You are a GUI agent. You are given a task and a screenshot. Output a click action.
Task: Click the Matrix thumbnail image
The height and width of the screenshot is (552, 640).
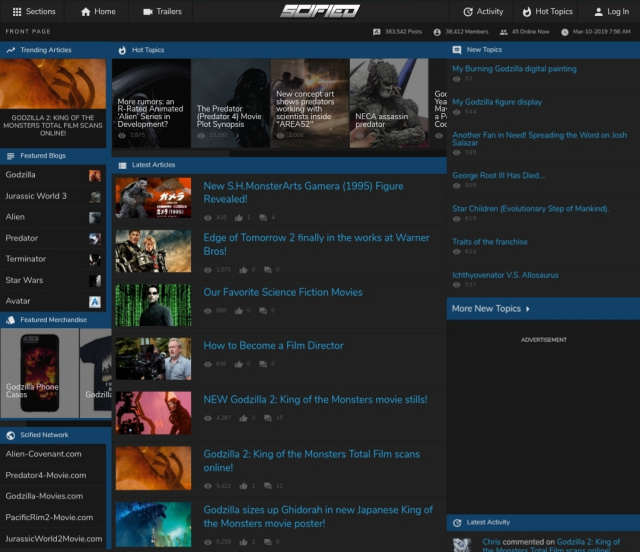click(153, 305)
